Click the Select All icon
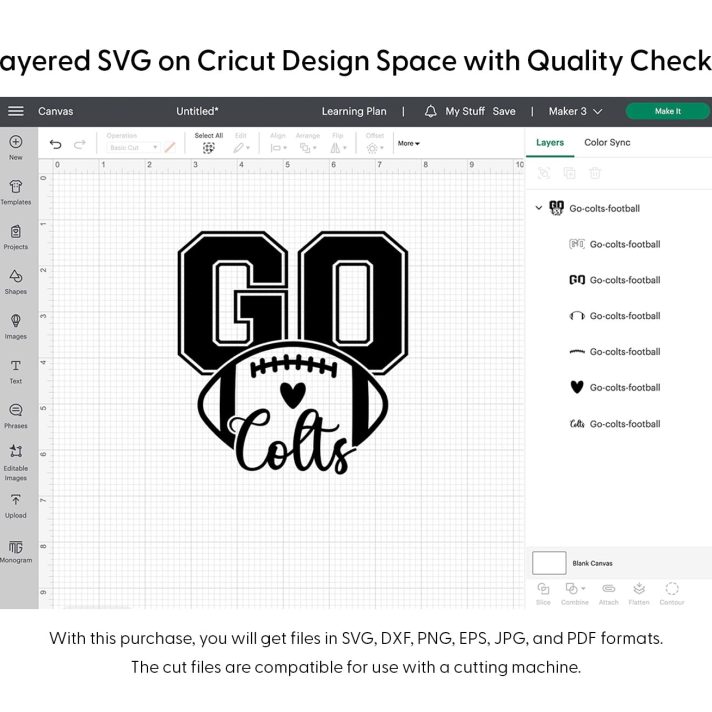Viewport: 712px width, 712px height. [208, 148]
